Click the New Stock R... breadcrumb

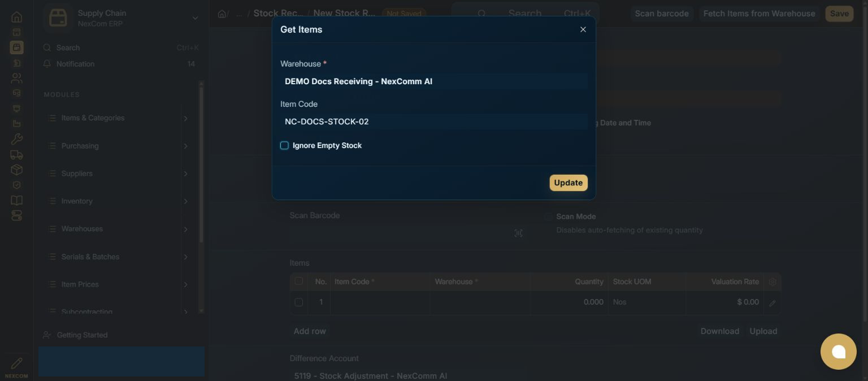[x=344, y=13]
